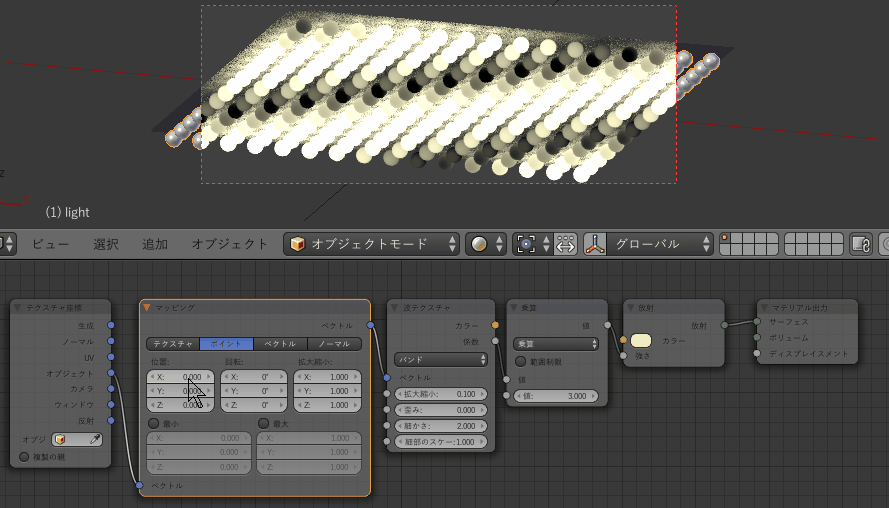Screen dimensions: 889x508
Task: Click the 強さ input socket on emission node
Action: [x=623, y=355]
